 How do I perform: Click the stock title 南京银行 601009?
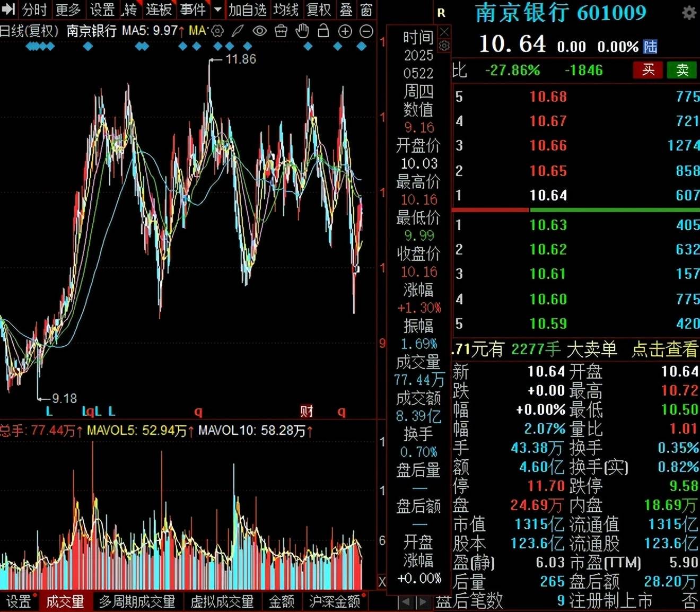[x=561, y=13]
